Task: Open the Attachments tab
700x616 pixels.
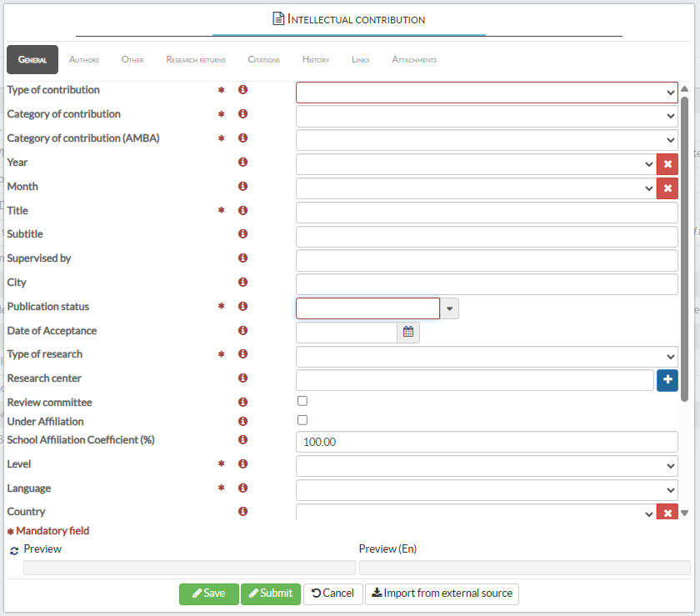Action: (x=414, y=60)
